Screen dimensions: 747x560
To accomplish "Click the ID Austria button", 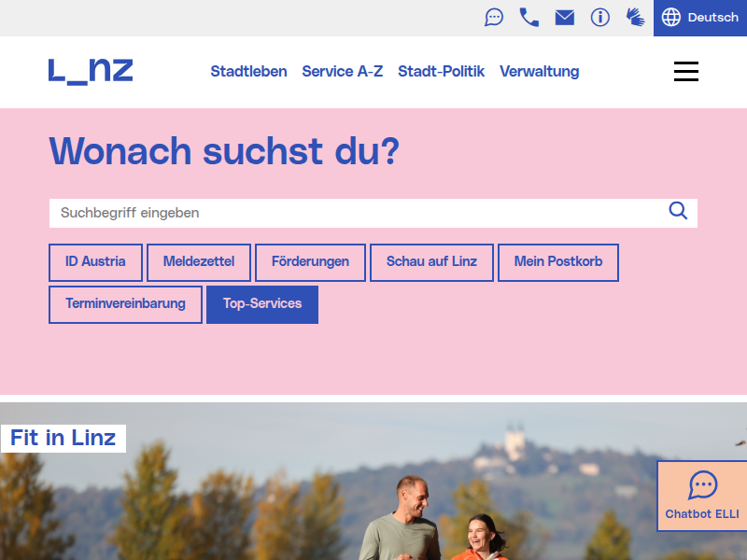I will 95,262.
